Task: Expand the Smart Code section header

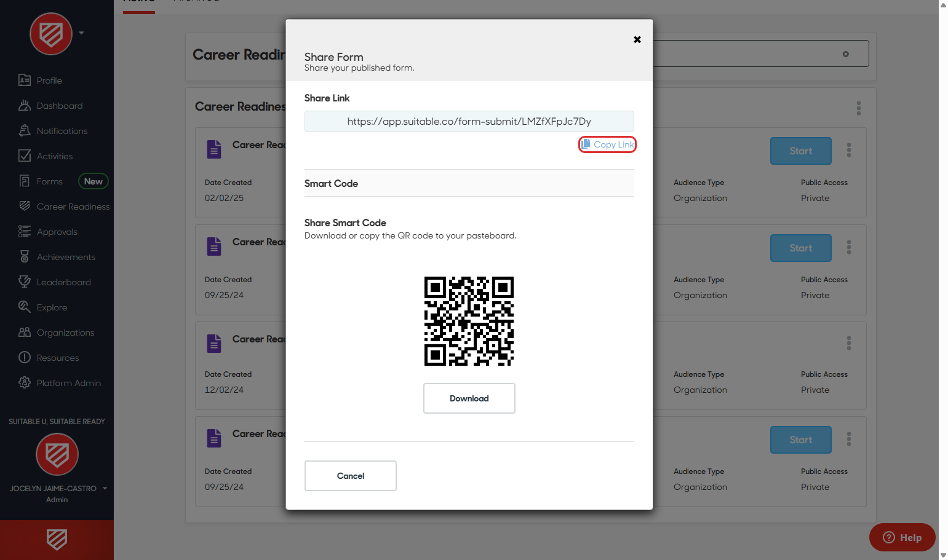Action: [469, 183]
